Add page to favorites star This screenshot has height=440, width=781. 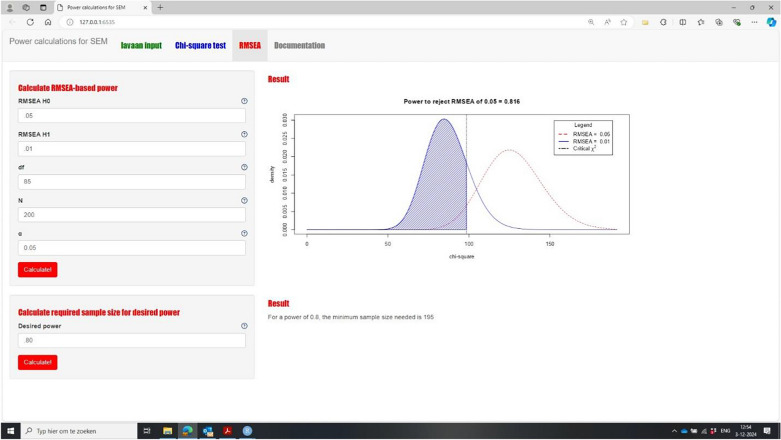(624, 22)
